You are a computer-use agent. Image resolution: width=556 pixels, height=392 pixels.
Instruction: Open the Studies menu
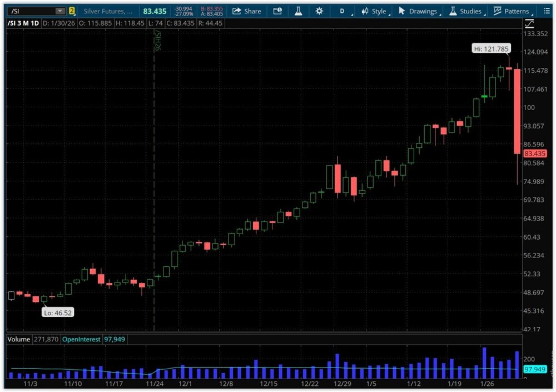(465, 11)
